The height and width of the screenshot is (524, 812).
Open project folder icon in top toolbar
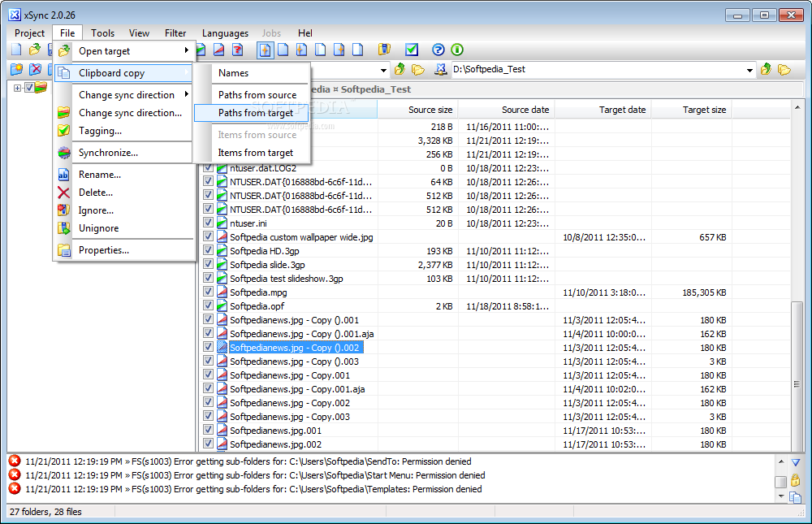tap(35, 50)
